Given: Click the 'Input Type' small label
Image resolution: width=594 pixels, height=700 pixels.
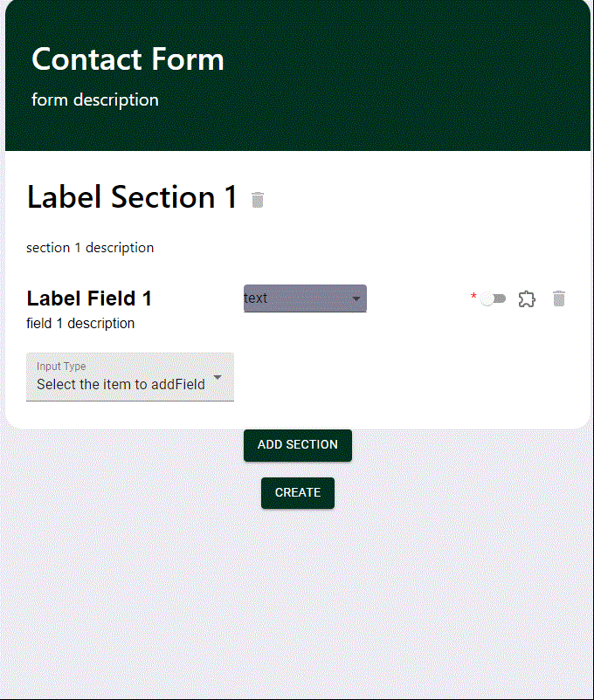Looking at the screenshot, I should click(x=61, y=367).
